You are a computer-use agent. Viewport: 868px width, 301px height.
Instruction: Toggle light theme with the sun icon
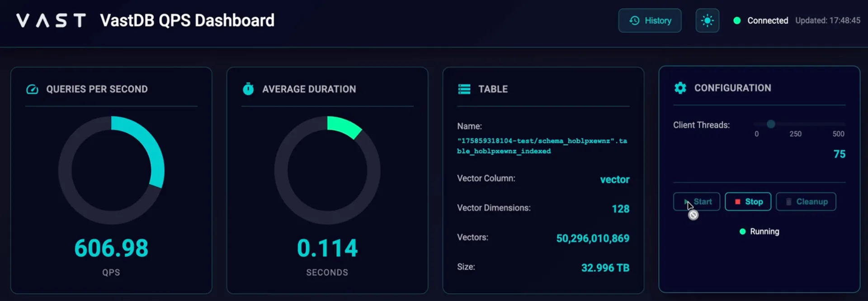(707, 20)
